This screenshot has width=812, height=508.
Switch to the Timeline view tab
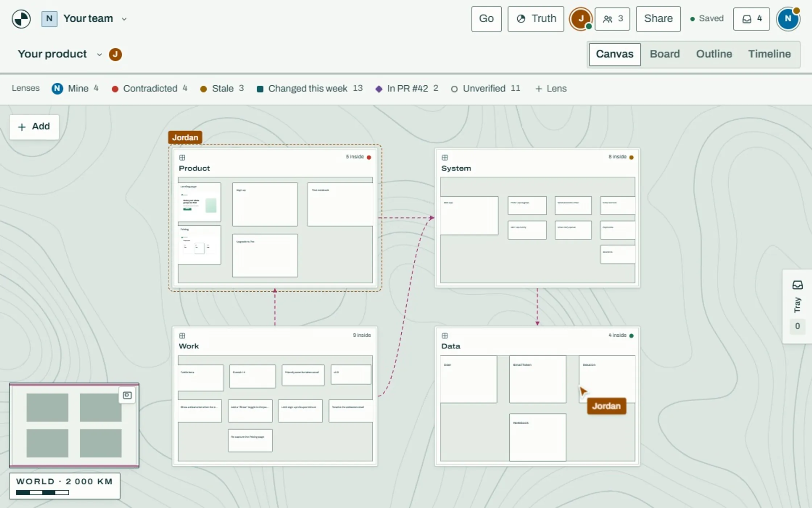tap(769, 54)
